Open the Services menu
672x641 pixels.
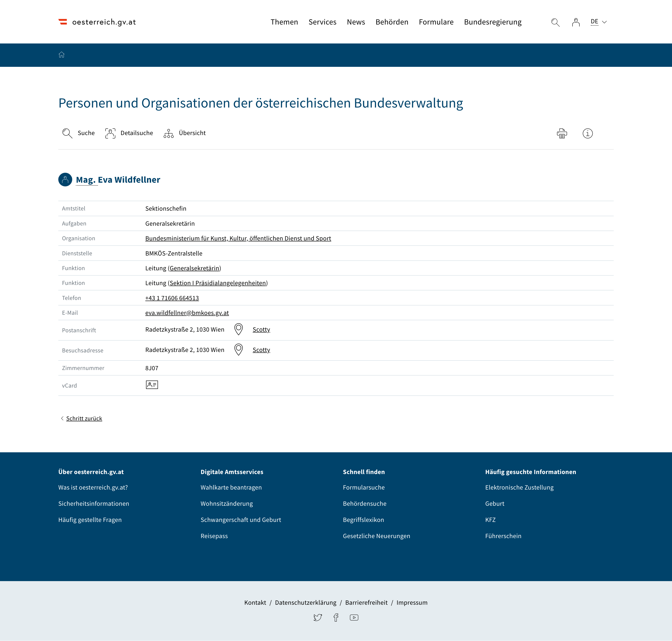click(x=323, y=22)
